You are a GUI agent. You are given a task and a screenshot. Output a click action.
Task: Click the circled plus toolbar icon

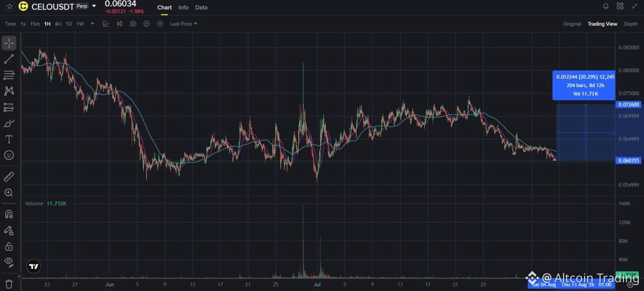[146, 24]
